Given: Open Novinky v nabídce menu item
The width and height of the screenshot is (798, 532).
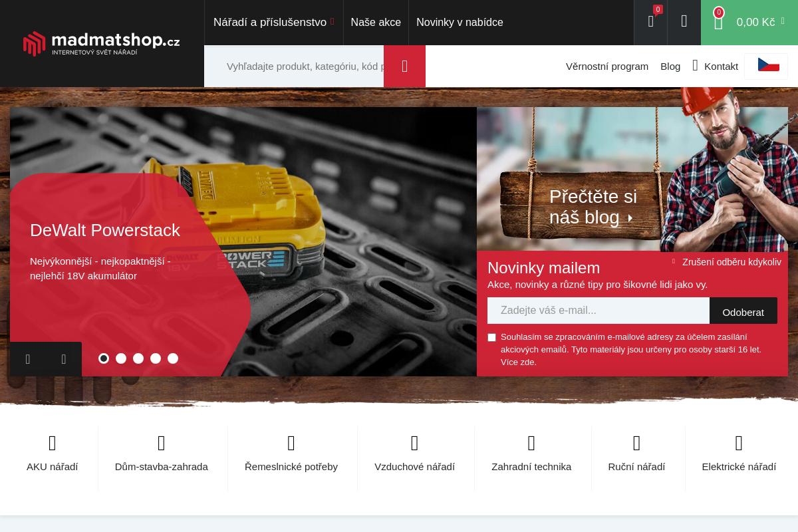Looking at the screenshot, I should click(460, 23).
